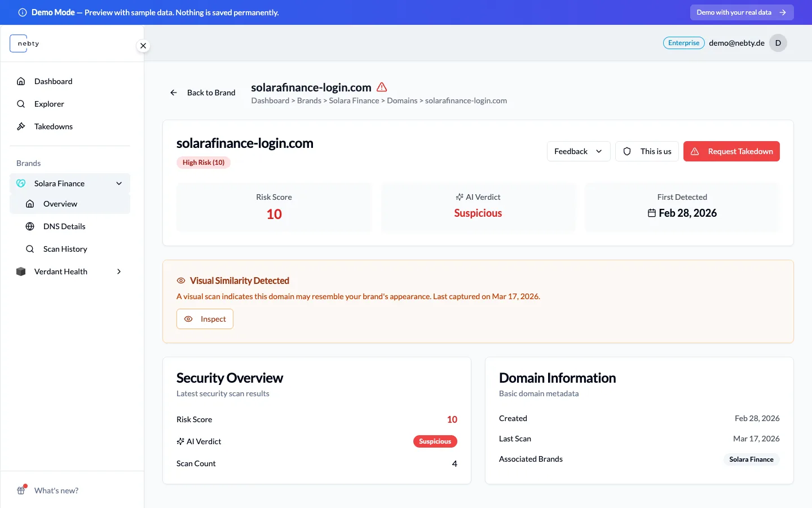Click the Scan History search icon
The height and width of the screenshot is (508, 812).
pos(30,249)
